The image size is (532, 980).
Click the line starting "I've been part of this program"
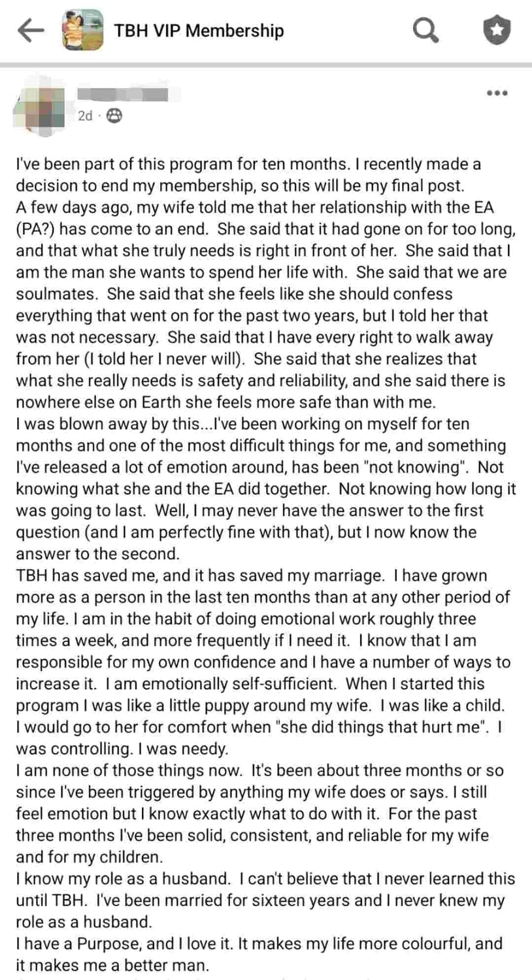point(248,163)
